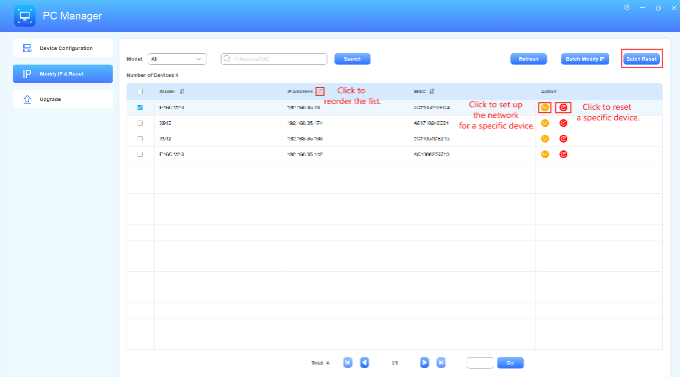Switch to the Upgrade tab

point(63,99)
